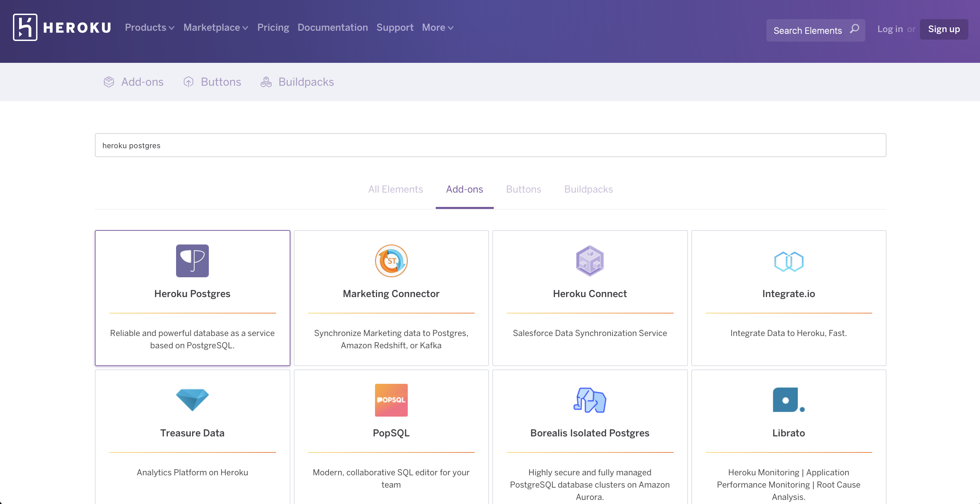
Task: Click the Heroku logo icon
Action: [25, 27]
